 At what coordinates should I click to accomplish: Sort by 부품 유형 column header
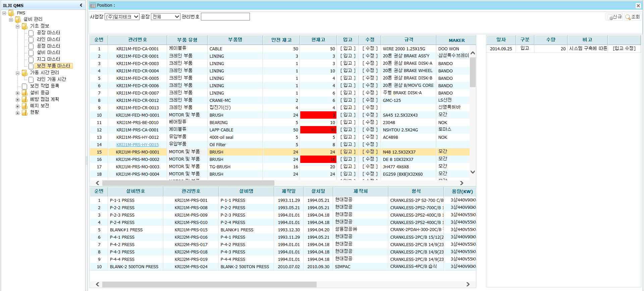pos(187,40)
